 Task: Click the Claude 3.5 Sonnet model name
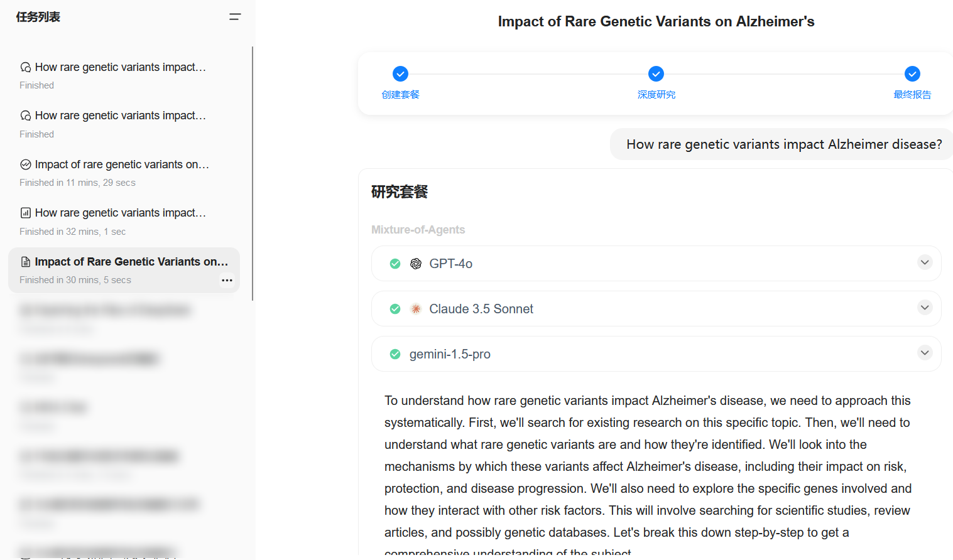point(481,309)
